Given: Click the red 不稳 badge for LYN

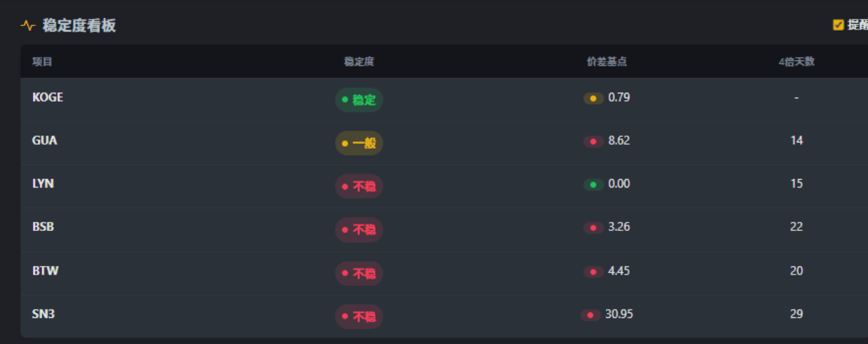Looking at the screenshot, I should click(x=359, y=187).
